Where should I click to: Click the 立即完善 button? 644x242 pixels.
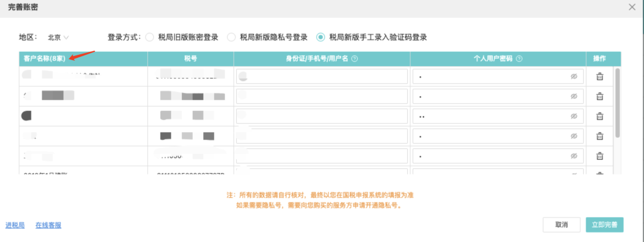(605, 225)
